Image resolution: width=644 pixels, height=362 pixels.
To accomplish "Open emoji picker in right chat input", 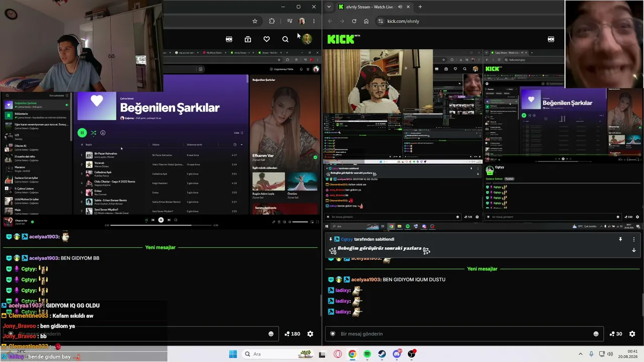I will pos(596,334).
